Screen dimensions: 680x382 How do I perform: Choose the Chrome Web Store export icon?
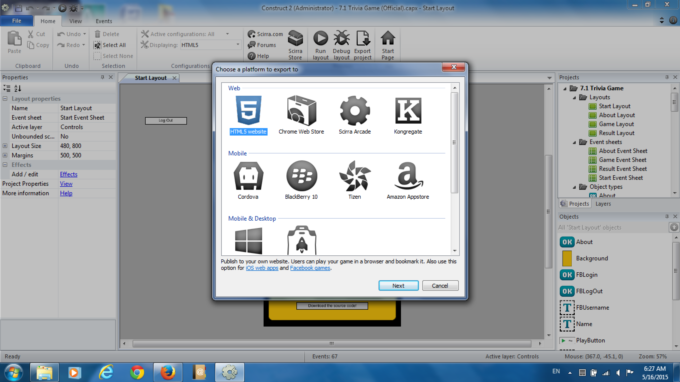301,111
